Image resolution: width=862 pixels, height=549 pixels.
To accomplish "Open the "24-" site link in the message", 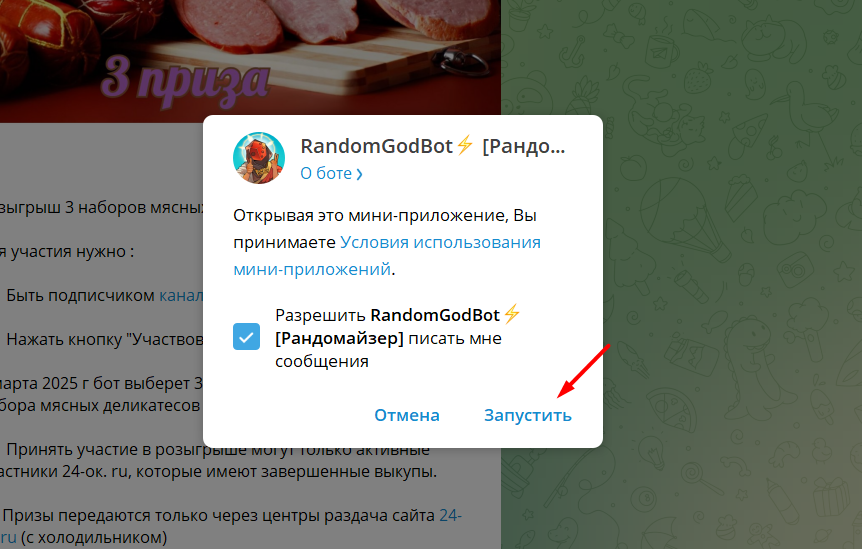I will point(450,515).
